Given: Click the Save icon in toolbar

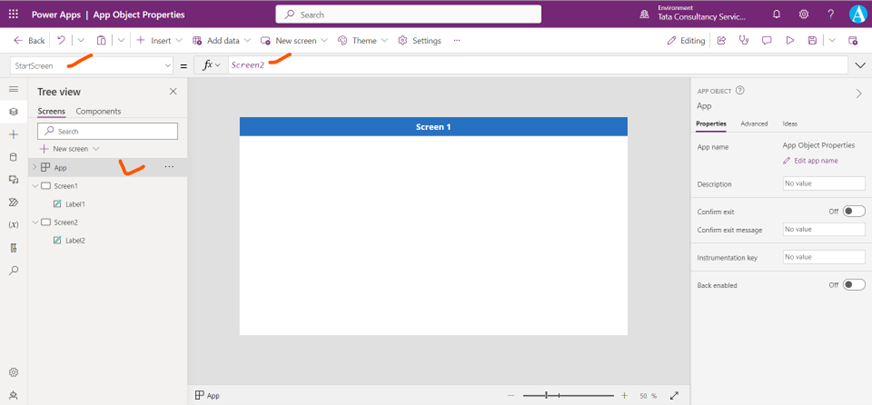Looking at the screenshot, I should click(x=813, y=41).
